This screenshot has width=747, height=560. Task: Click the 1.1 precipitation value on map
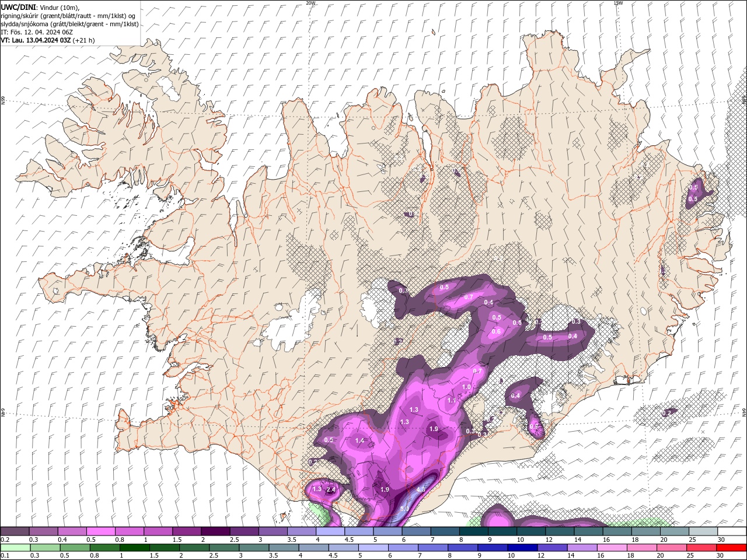tap(451, 401)
